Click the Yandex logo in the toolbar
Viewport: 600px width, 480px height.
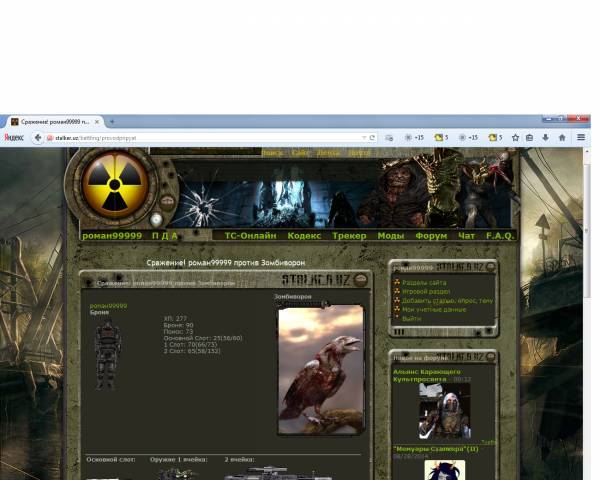(14, 137)
